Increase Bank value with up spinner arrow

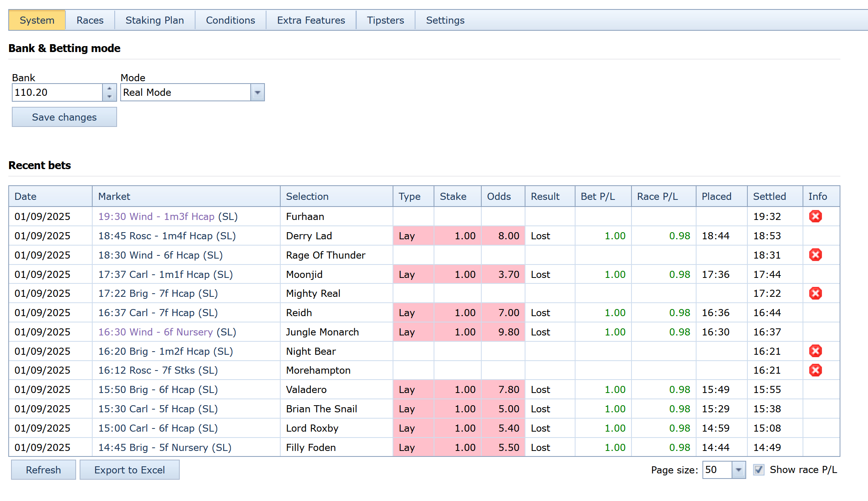point(109,88)
